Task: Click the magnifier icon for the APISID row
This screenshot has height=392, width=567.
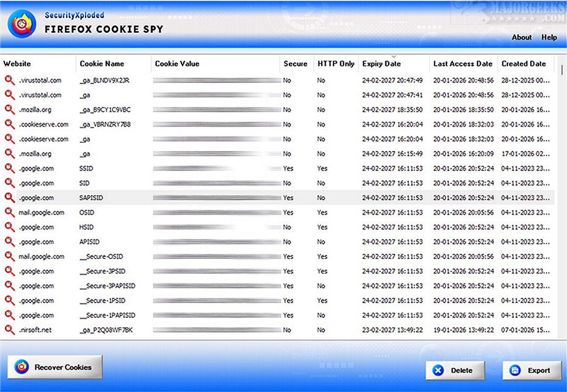Action: tap(9, 242)
